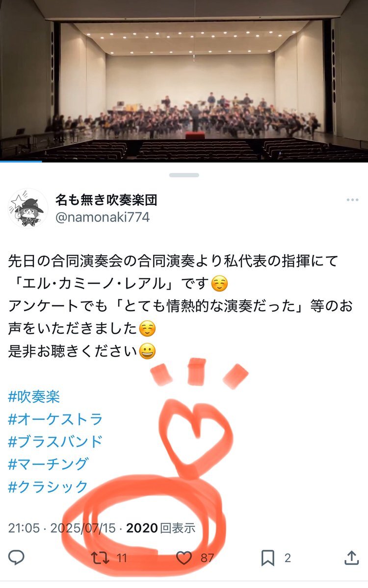The width and height of the screenshot is (368, 588).
Task: Open the share upload icon
Action: (x=351, y=557)
